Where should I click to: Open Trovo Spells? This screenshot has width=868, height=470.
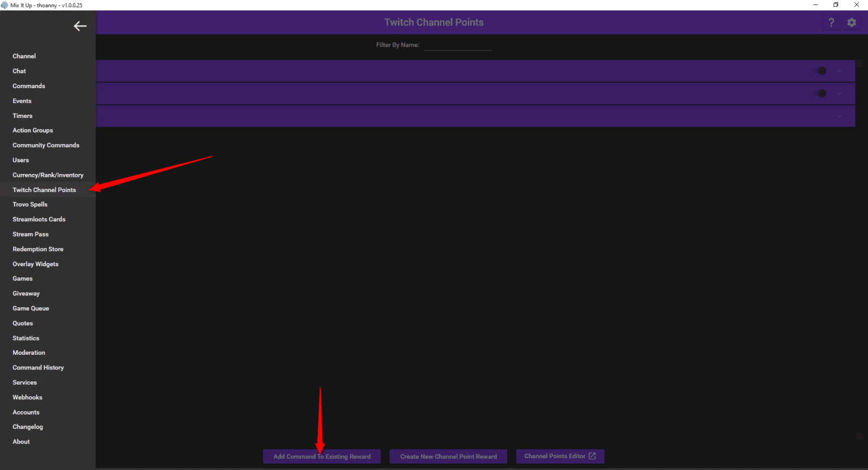coord(30,204)
